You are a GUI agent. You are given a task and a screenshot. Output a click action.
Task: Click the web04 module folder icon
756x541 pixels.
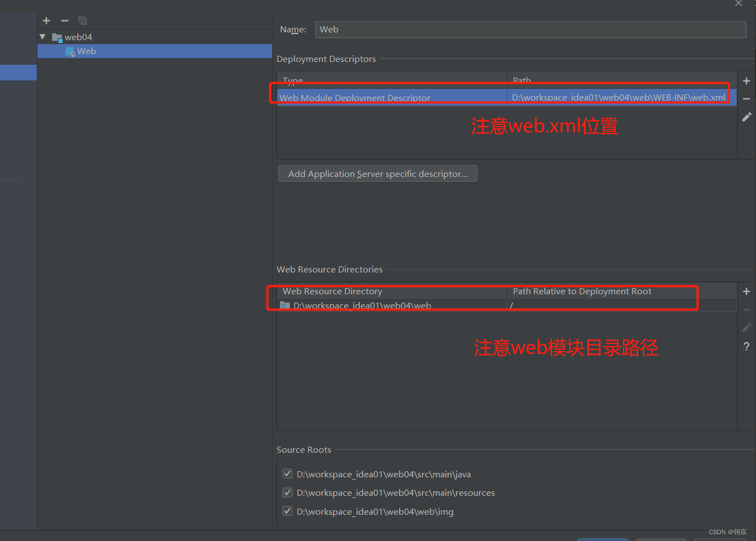57,37
